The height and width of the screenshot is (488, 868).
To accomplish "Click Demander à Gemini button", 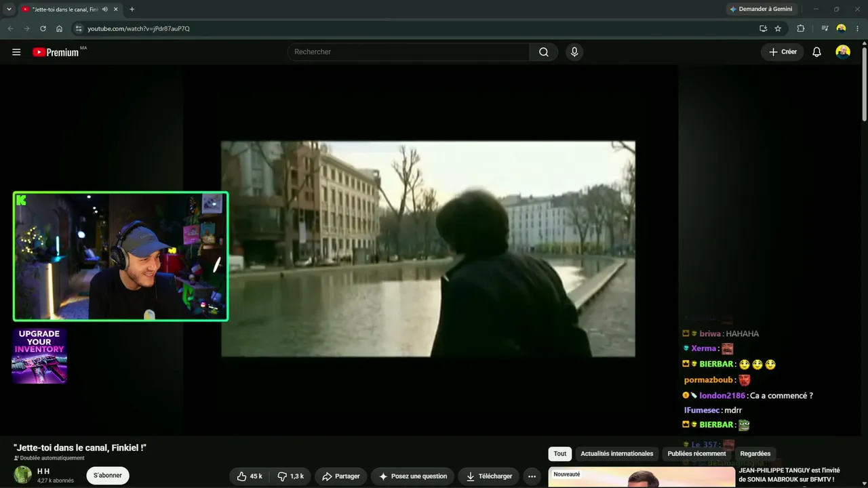I will [762, 9].
